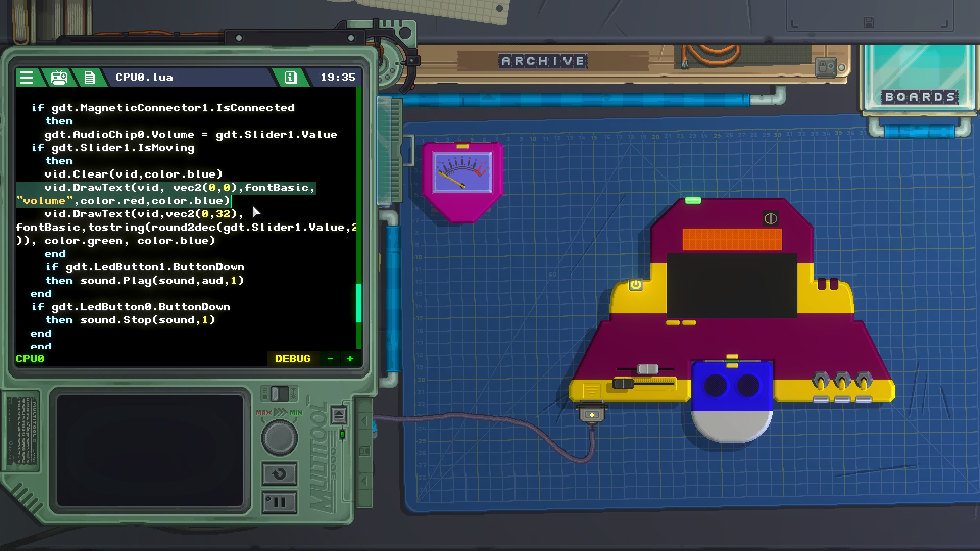The image size is (980, 551).
Task: Expand the ARCHIVE panel header
Action: pos(542,61)
